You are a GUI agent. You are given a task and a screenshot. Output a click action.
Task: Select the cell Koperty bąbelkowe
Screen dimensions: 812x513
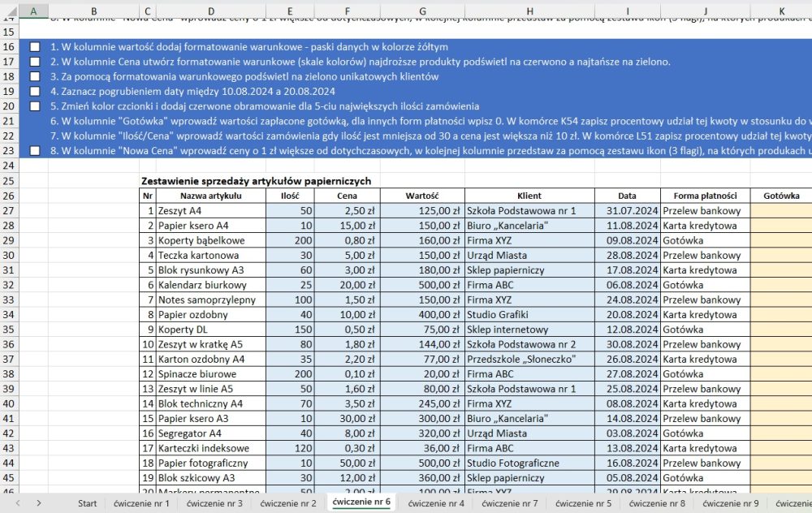coord(211,240)
